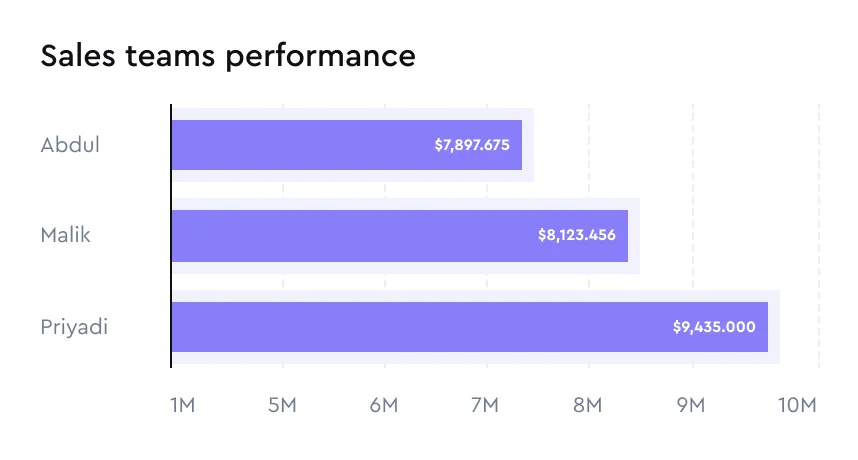Screen dimensions: 858x460
Task: Click the Malik row label
Action: pyautogui.click(x=66, y=236)
